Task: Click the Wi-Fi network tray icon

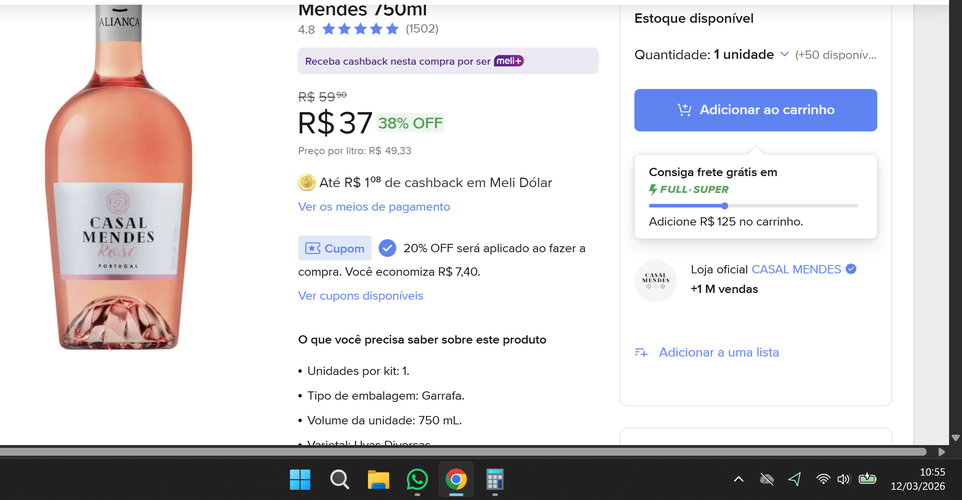Action: (x=823, y=479)
